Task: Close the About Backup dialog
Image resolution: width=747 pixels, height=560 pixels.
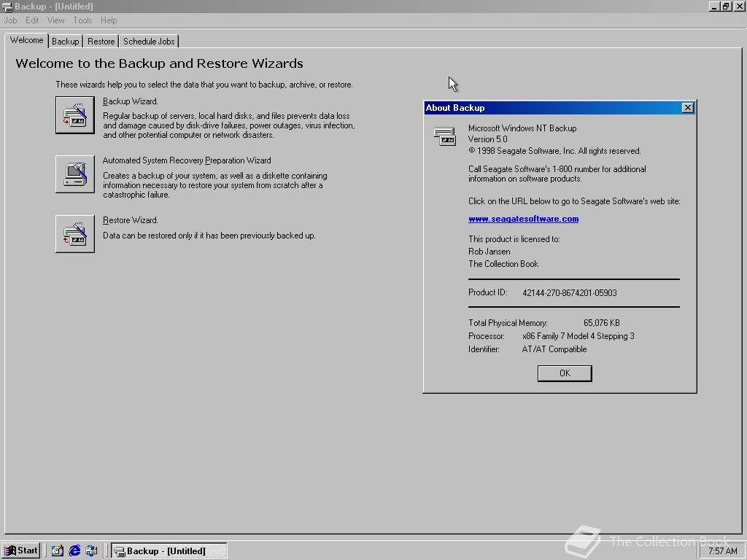Action: (x=687, y=108)
